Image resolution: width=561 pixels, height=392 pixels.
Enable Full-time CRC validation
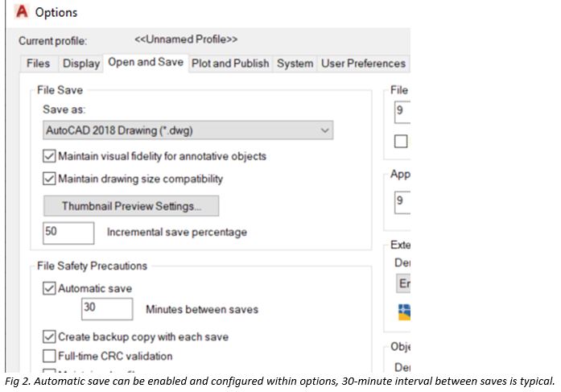coord(49,357)
